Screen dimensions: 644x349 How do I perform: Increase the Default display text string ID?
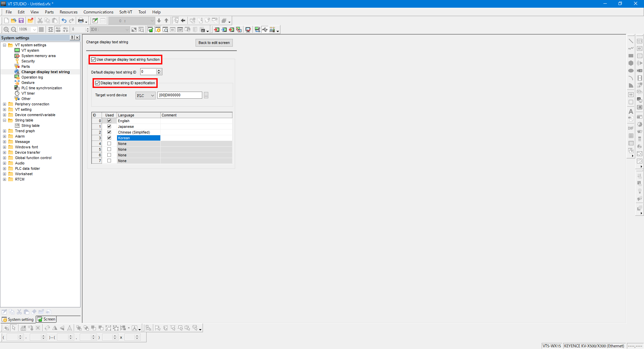(159, 70)
